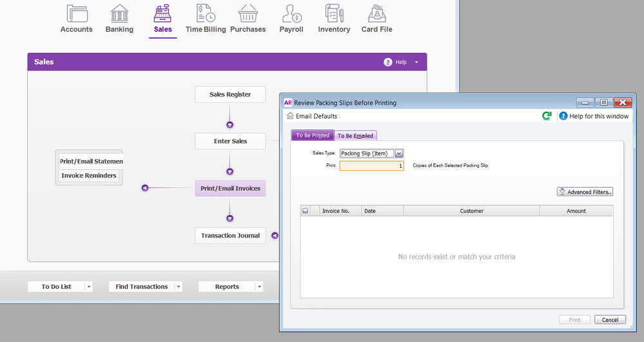Screen dimensions: 644x342
Task: Expand the Sales Type dropdown
Action: [398, 154]
